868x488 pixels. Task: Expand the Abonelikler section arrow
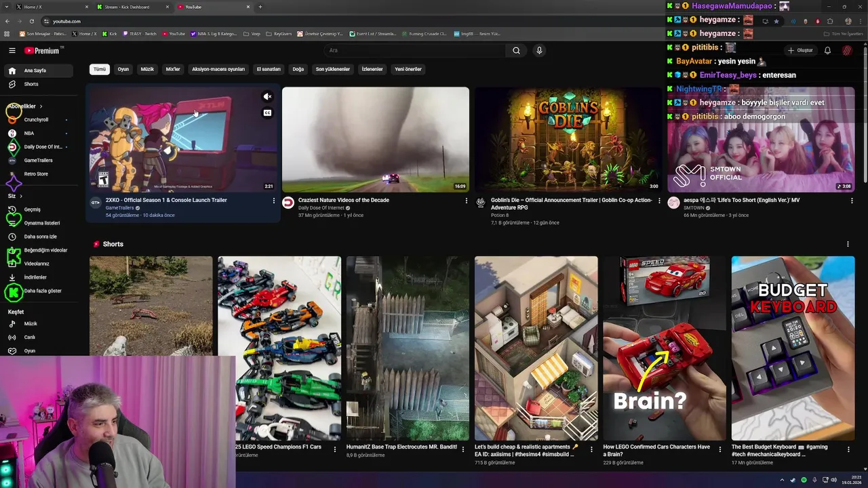(41, 106)
